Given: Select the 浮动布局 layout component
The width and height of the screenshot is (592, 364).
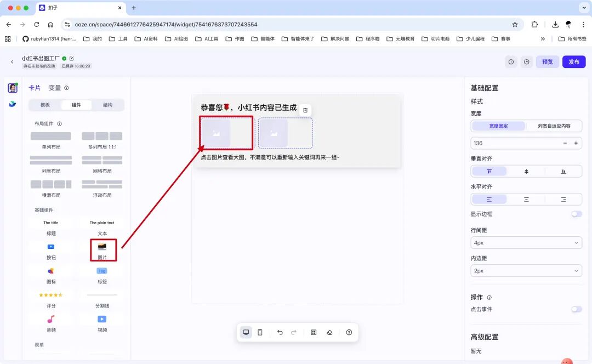Looking at the screenshot, I should 102,189.
